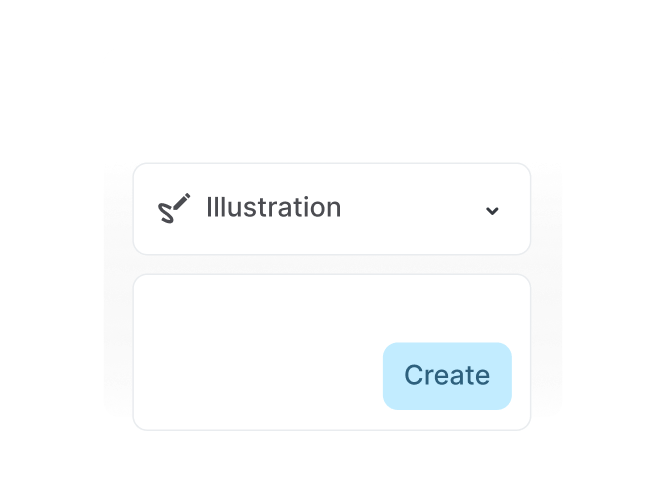Image resolution: width=666 pixels, height=480 pixels.
Task: Tap the small downward caret at the right
Action: pyautogui.click(x=491, y=210)
